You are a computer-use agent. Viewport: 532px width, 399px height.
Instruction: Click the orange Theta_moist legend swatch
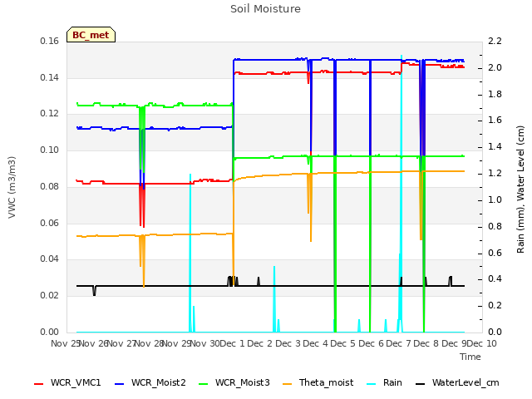[288, 384]
